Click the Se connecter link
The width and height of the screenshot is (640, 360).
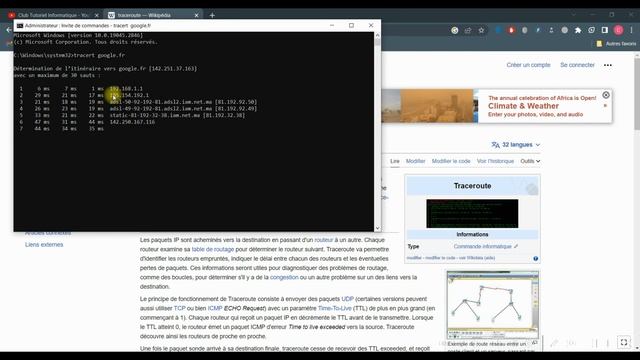pos(577,65)
